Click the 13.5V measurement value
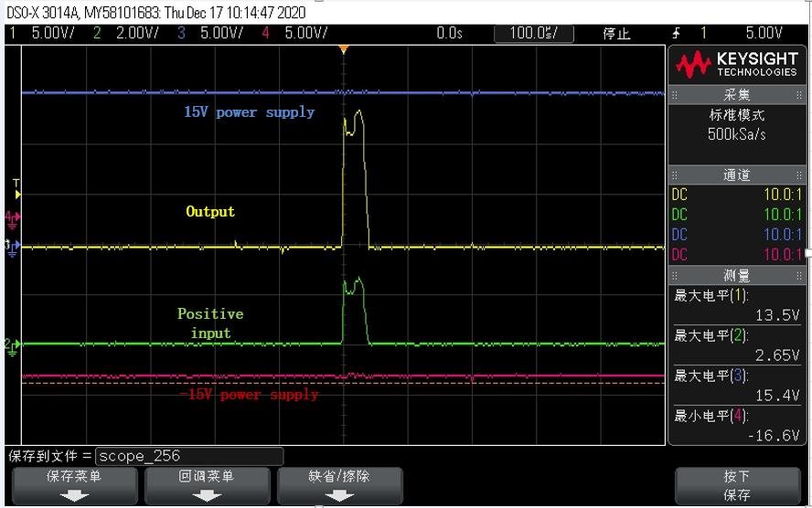Screen dimensions: 812x508 (x=776, y=315)
